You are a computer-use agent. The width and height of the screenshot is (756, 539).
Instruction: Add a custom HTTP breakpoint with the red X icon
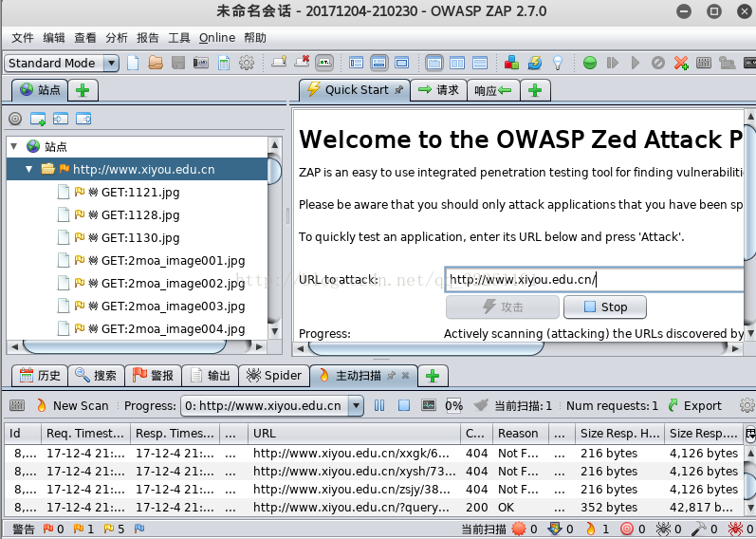(681, 63)
